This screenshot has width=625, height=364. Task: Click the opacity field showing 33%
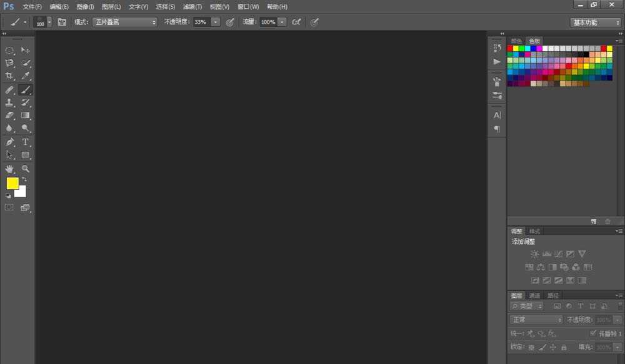pyautogui.click(x=201, y=22)
